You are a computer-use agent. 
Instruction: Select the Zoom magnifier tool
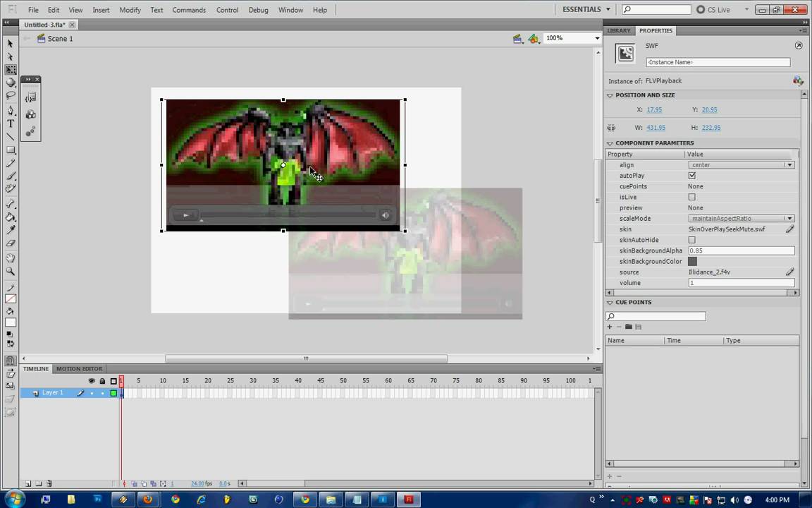tap(11, 271)
